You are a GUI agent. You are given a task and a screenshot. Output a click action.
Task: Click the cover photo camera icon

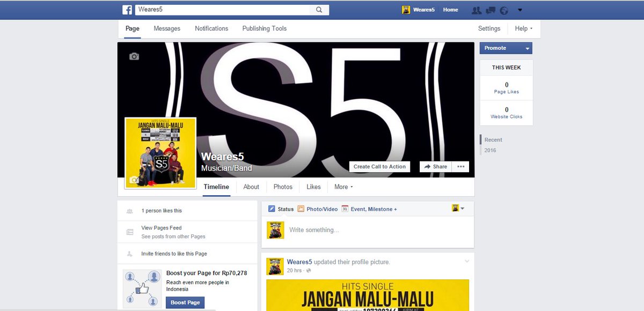pyautogui.click(x=134, y=56)
